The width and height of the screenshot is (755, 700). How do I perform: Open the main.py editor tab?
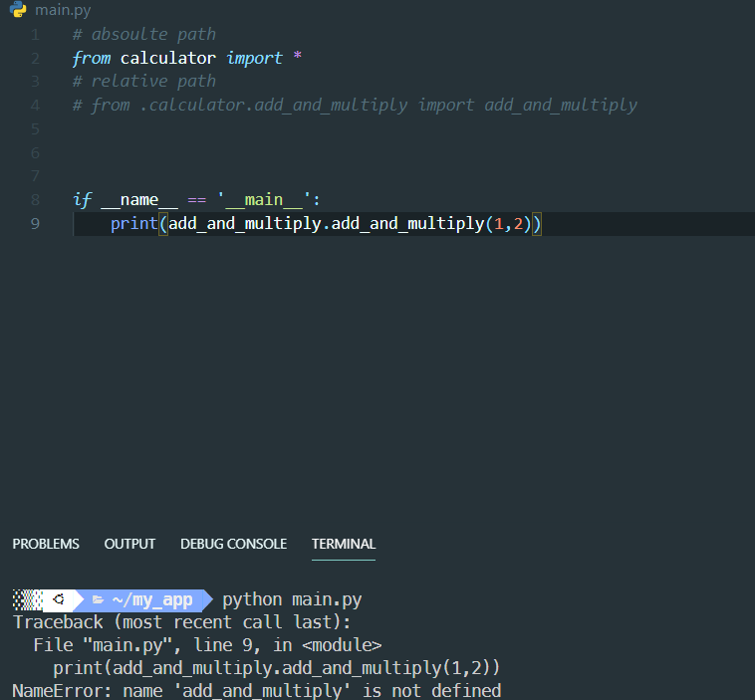tap(62, 10)
